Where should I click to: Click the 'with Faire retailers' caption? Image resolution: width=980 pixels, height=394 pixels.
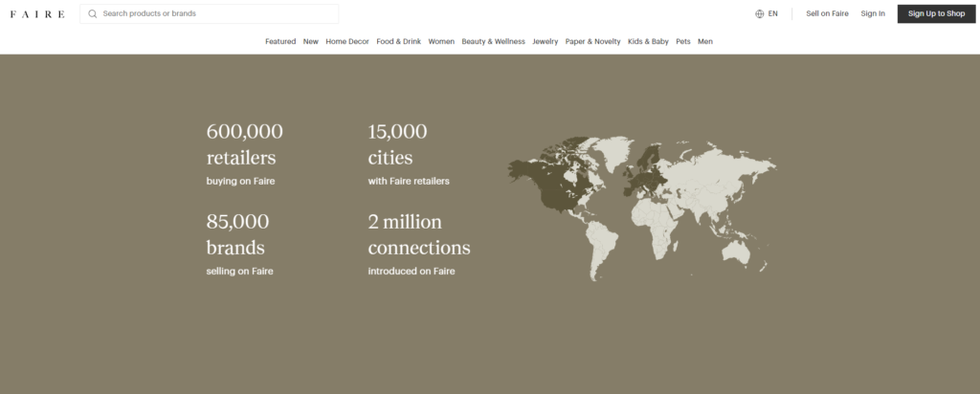409,182
